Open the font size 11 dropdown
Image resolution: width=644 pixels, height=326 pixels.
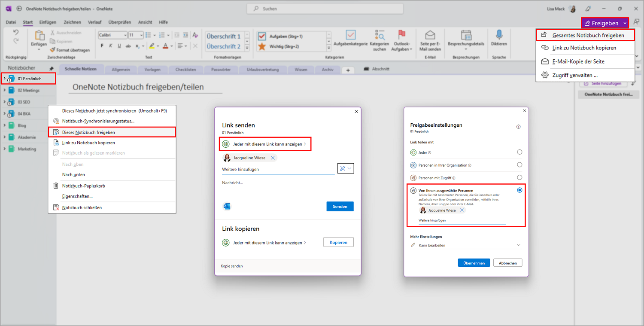tap(141, 35)
